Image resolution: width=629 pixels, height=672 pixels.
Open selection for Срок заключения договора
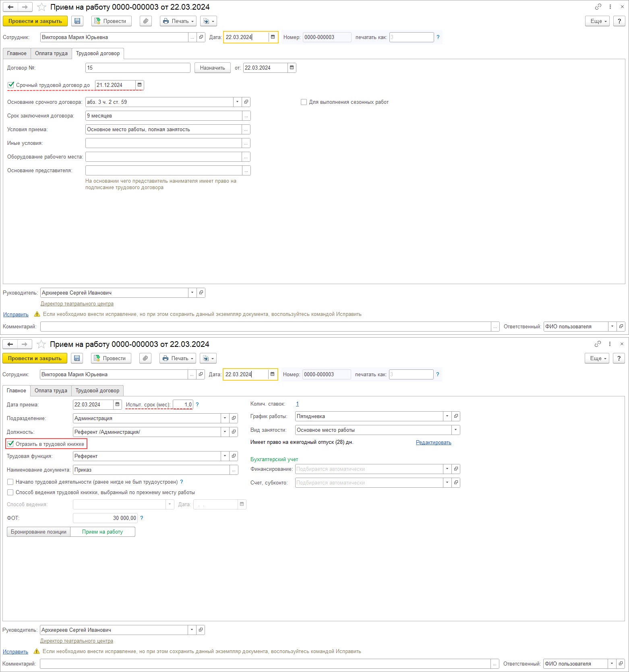pyautogui.click(x=246, y=115)
